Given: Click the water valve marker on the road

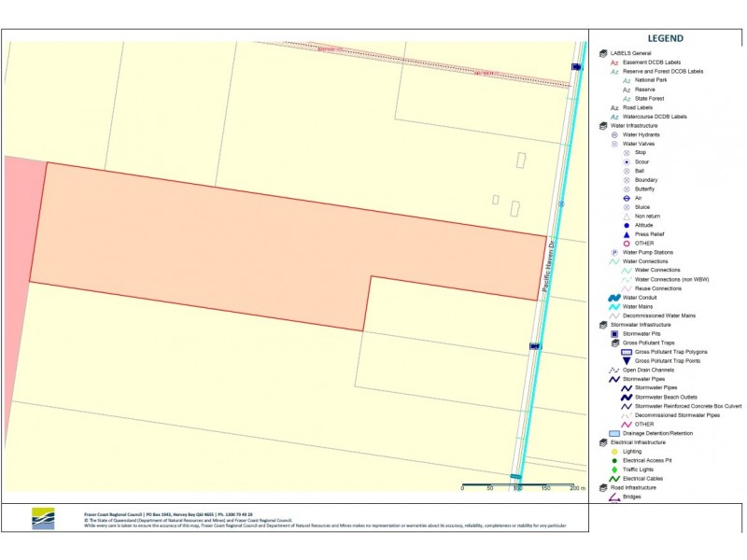Looking at the screenshot, I should tap(562, 203).
